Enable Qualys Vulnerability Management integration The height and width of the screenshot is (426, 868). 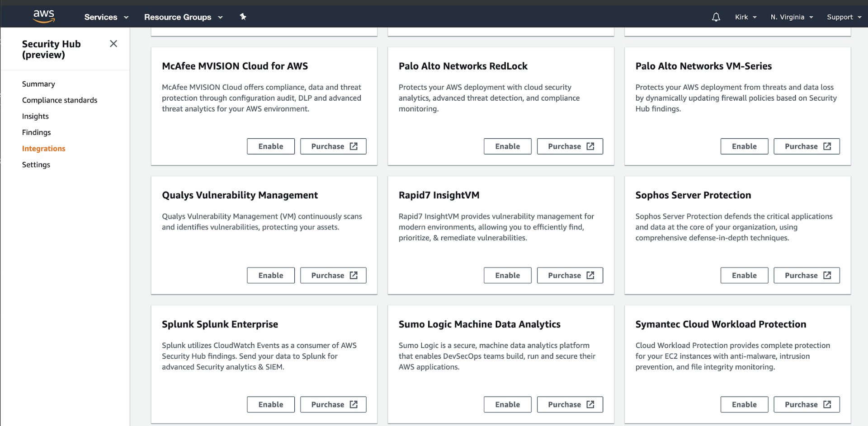pos(270,276)
